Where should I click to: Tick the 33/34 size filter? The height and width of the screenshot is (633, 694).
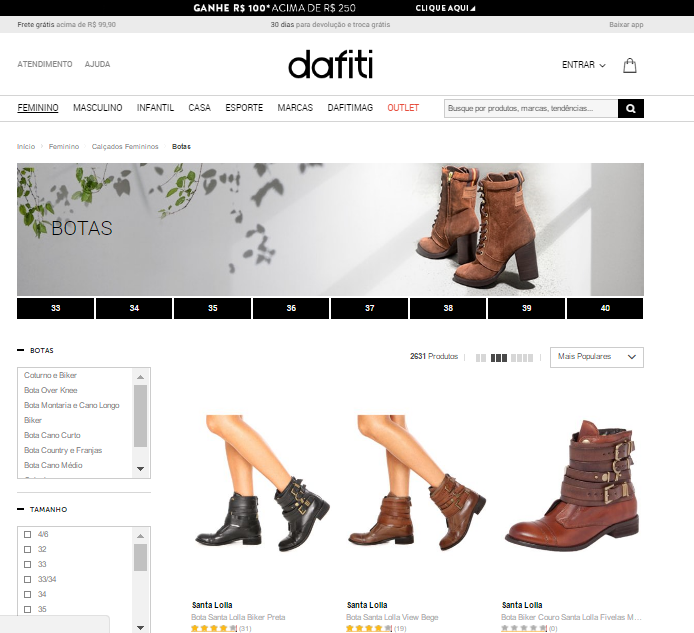27,579
